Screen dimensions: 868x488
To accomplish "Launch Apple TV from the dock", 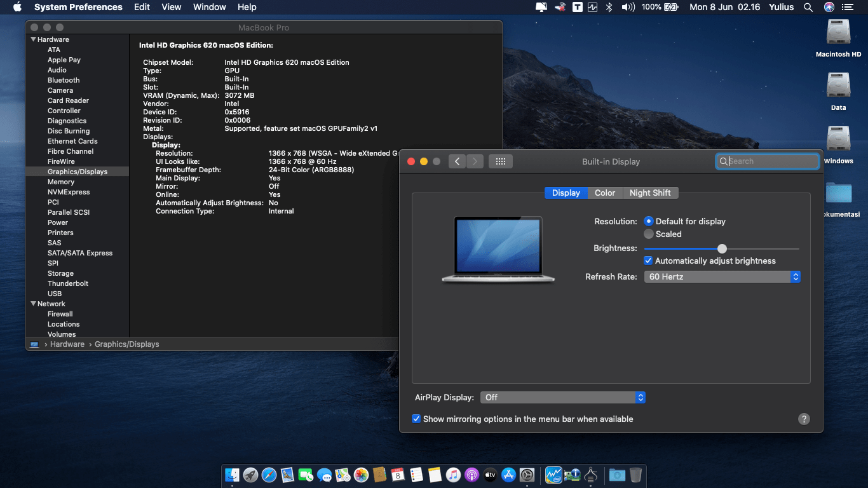I will click(x=490, y=475).
